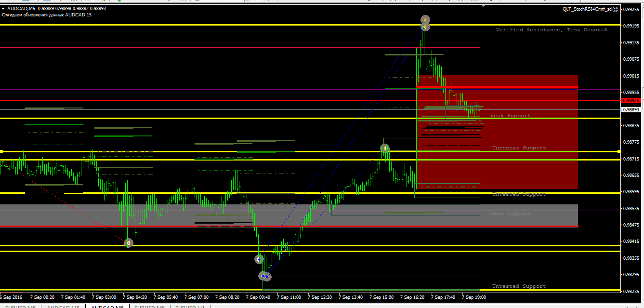Select the active AUDCAD,M5 chart tab

tap(107, 306)
